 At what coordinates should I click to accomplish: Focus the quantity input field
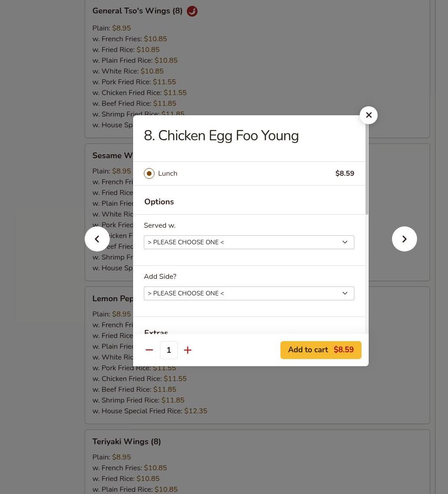click(169, 350)
